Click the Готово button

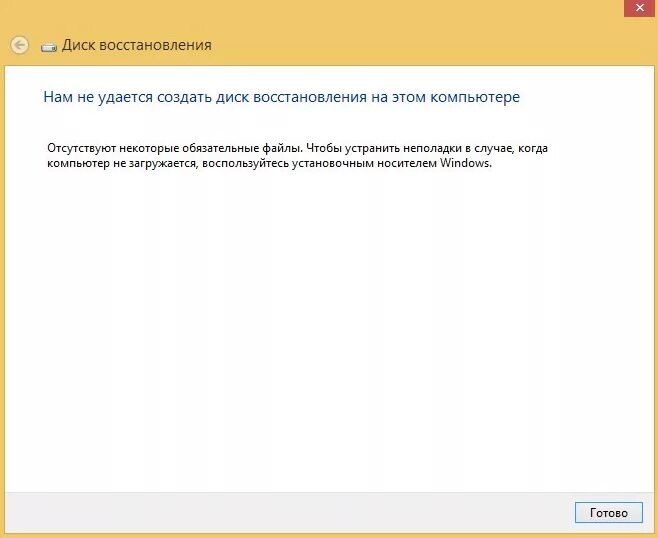608,512
